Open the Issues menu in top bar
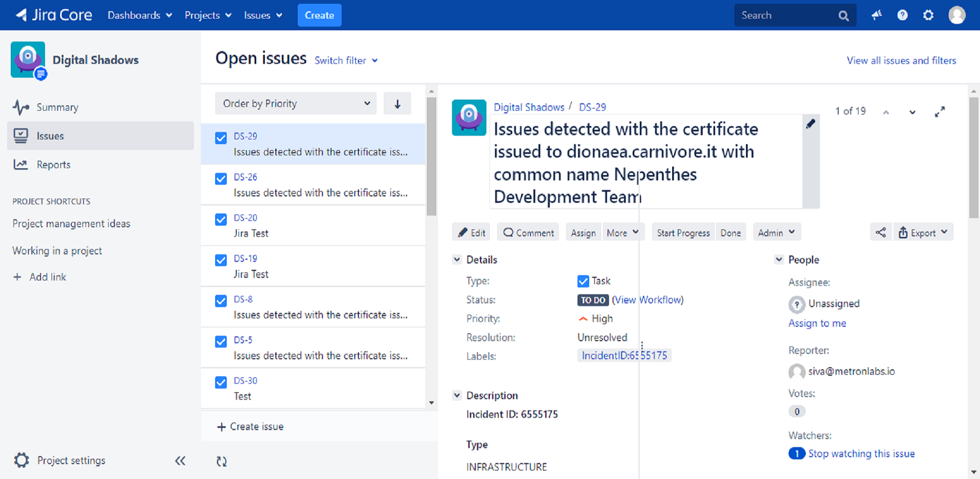The image size is (980, 479). 263,15
